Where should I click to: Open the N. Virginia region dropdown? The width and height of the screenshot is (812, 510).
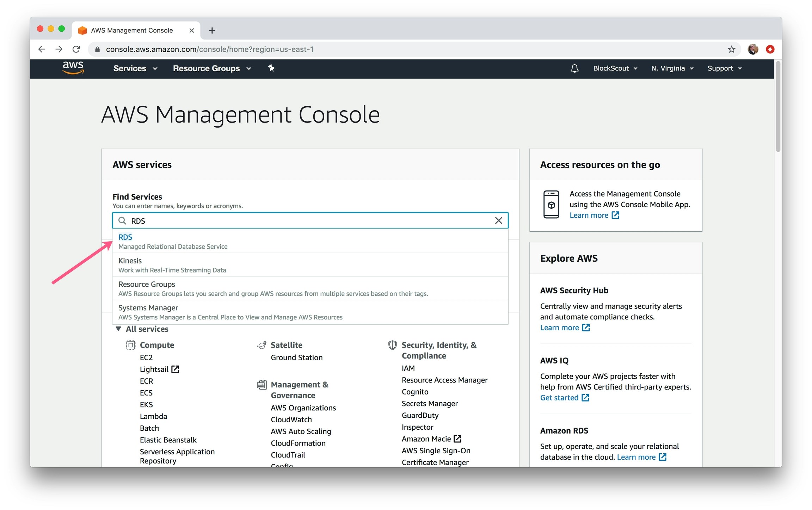coord(672,68)
